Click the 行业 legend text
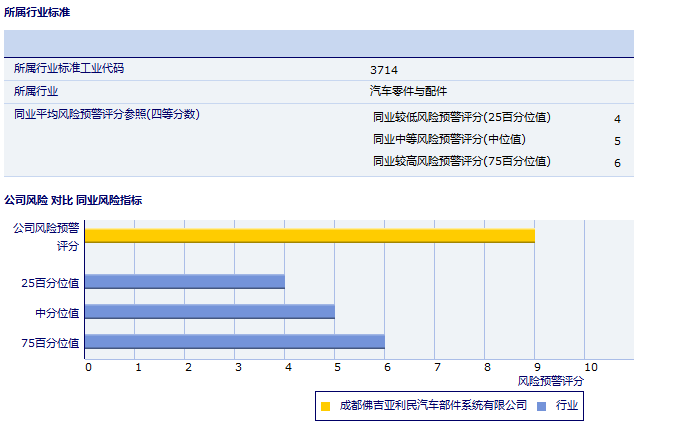Image resolution: width=676 pixels, height=431 pixels. (567, 406)
